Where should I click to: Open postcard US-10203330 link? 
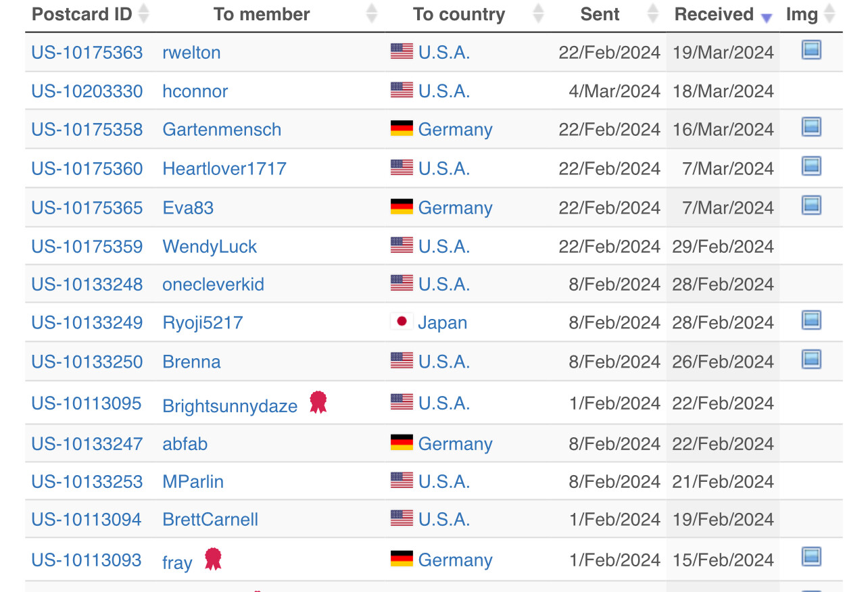(x=87, y=91)
